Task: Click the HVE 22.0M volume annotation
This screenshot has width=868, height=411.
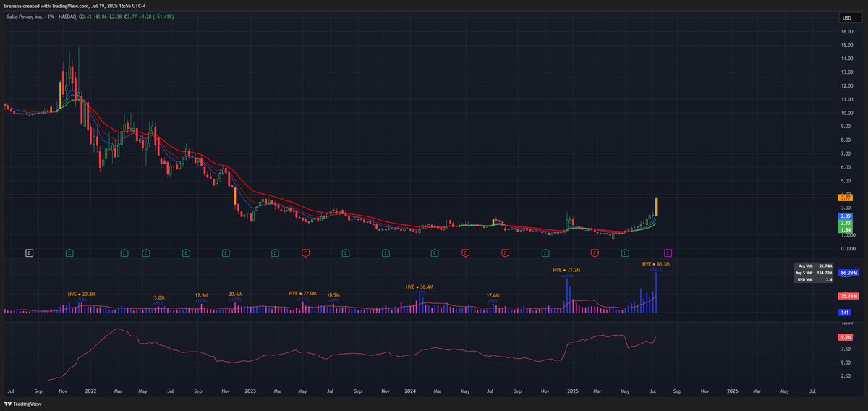Action: pyautogui.click(x=303, y=293)
